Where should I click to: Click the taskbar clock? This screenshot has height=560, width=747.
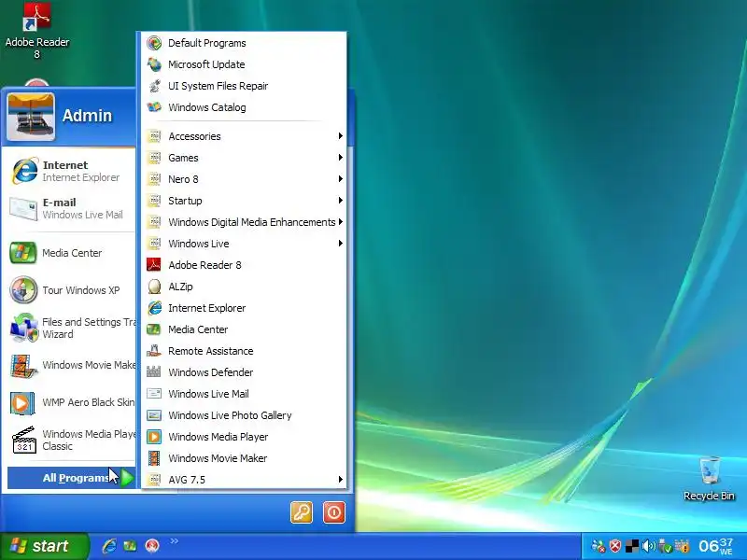tap(716, 546)
